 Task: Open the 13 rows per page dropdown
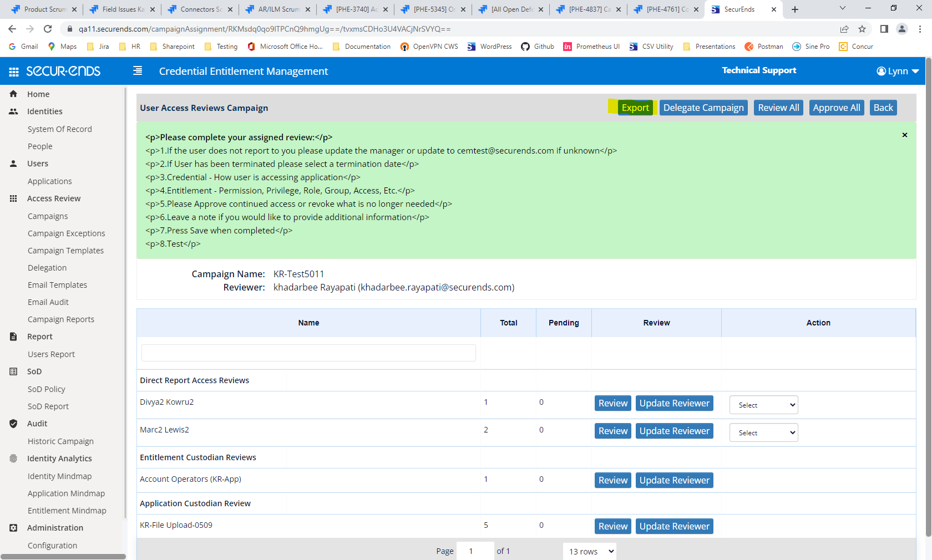589,551
